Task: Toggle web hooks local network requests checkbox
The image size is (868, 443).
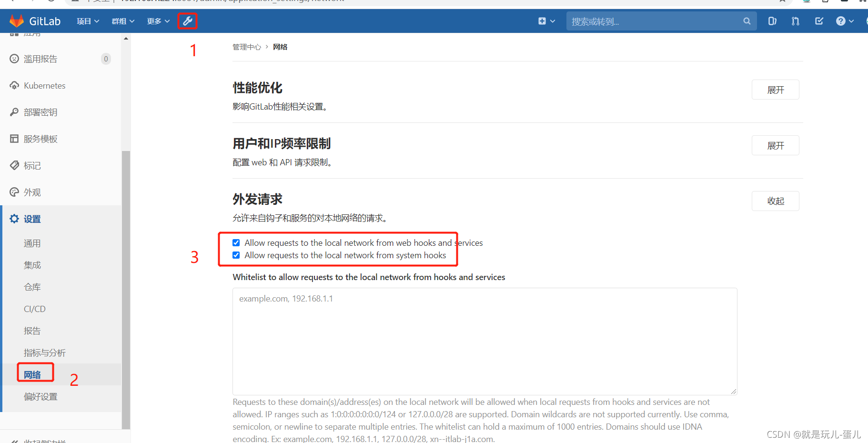Action: pos(236,242)
